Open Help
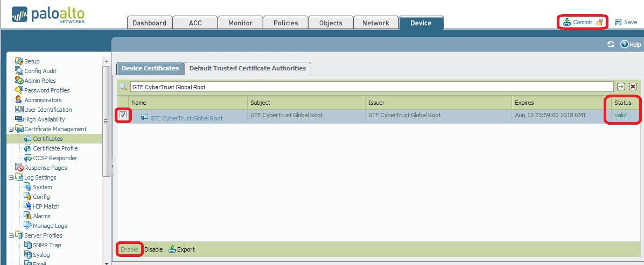644x265 pixels. [631, 44]
